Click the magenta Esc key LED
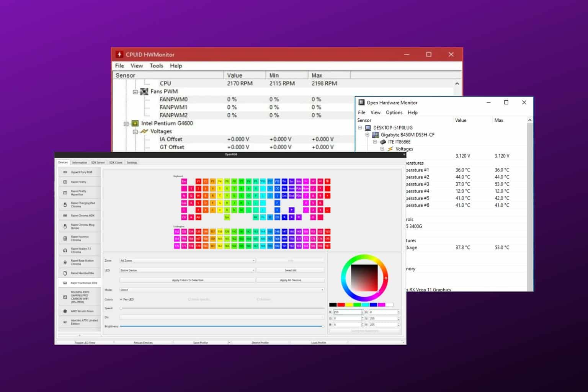 pos(184,181)
